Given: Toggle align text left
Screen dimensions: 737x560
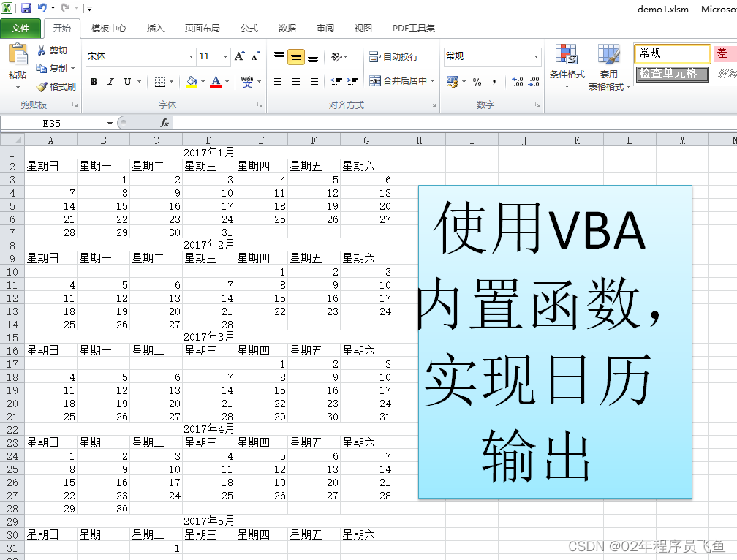Looking at the screenshot, I should click(x=279, y=81).
